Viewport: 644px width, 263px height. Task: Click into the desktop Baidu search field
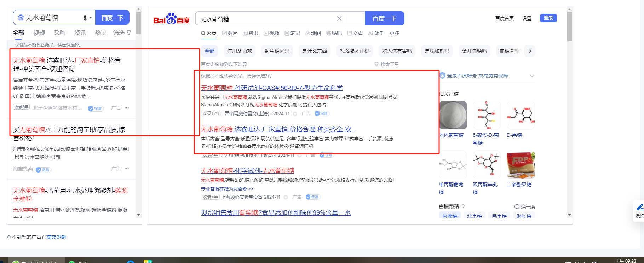[x=265, y=19]
